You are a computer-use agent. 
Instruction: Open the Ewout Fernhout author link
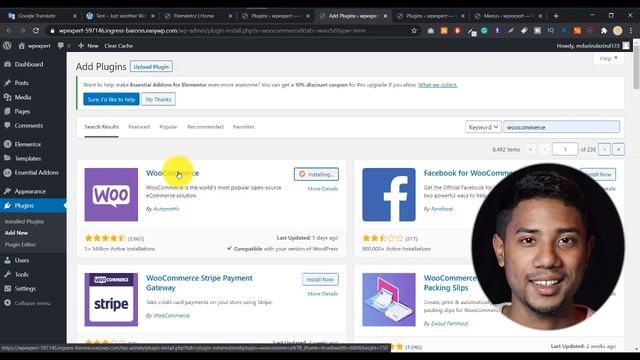(x=449, y=323)
